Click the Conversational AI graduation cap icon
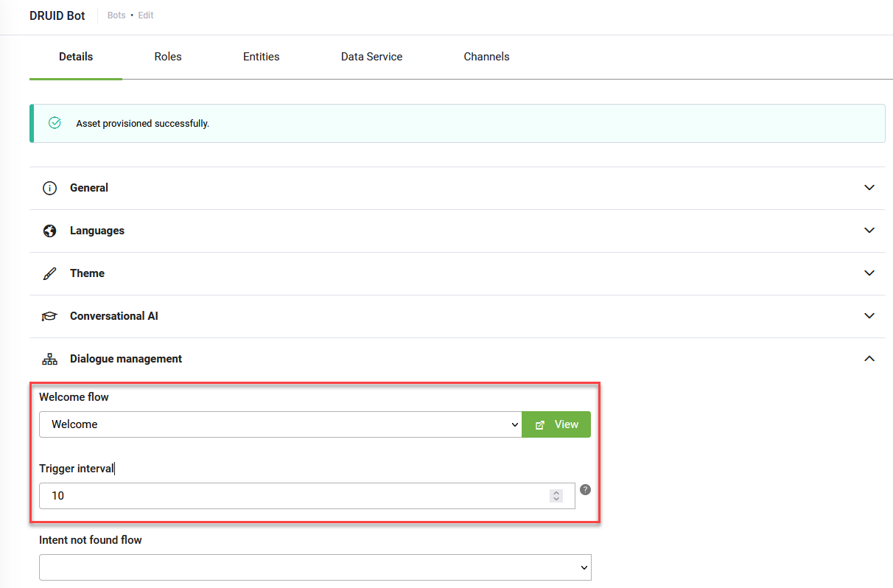893x588 pixels. coord(49,316)
